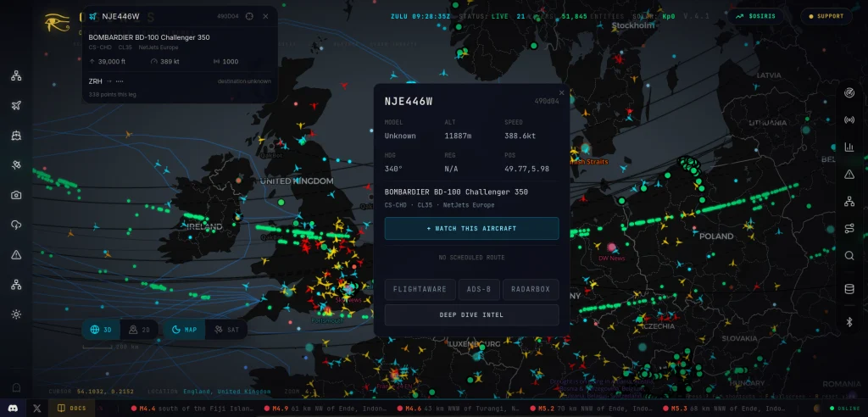The image size is (868, 417).
Task: Click the ghost icon in left sidebar
Action: tap(16, 387)
